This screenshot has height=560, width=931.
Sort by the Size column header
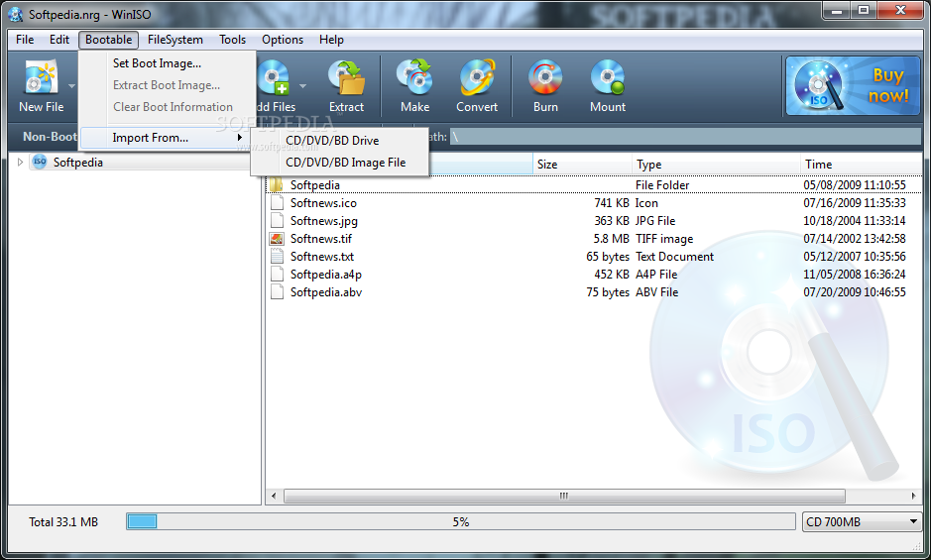click(x=582, y=165)
